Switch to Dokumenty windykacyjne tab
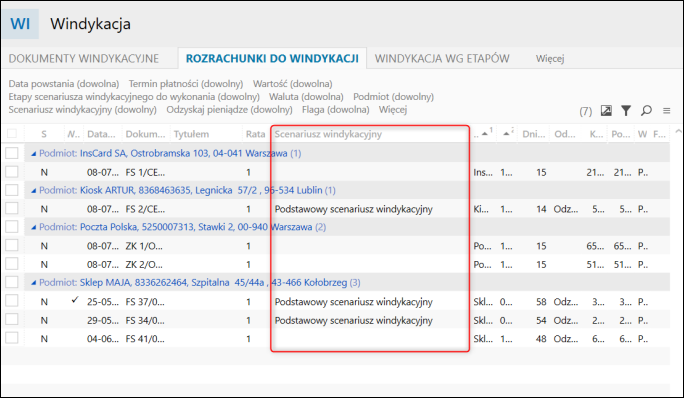Screen dimensions: 684x398 pyautogui.click(x=84, y=58)
